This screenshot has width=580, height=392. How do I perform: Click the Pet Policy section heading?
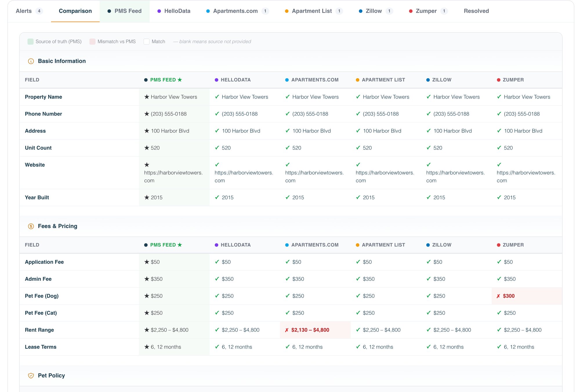(x=51, y=375)
